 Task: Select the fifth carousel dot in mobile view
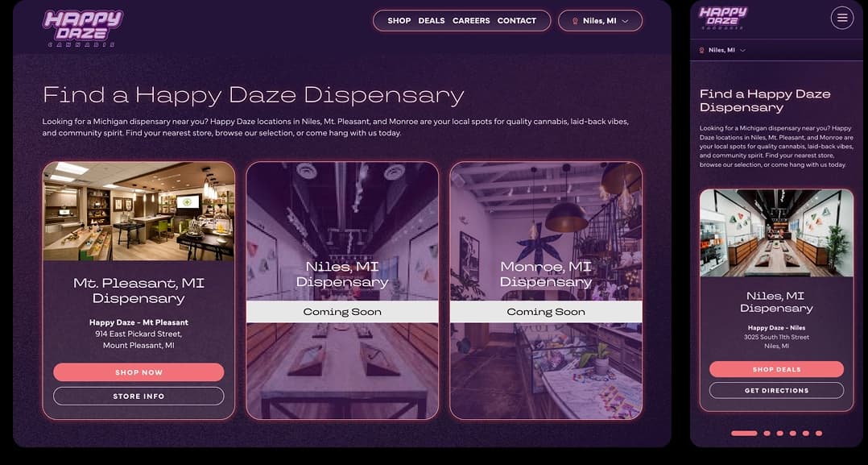pyautogui.click(x=806, y=434)
